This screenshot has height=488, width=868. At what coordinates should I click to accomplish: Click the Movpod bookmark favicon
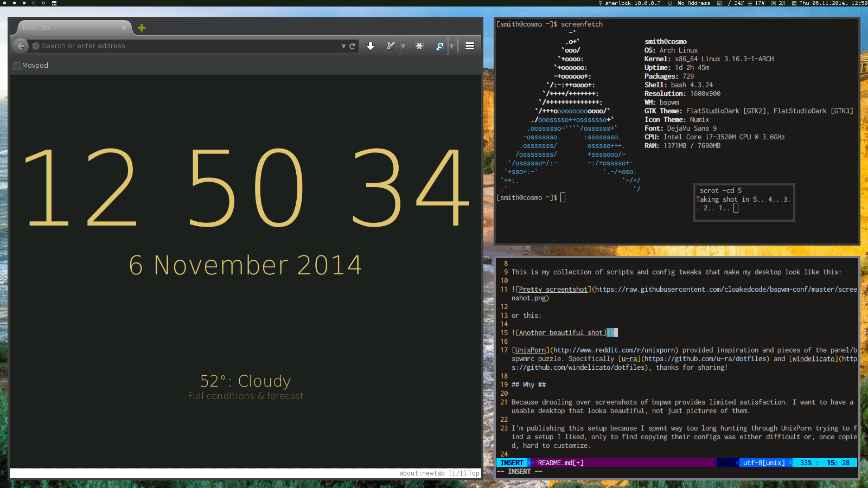click(x=17, y=66)
